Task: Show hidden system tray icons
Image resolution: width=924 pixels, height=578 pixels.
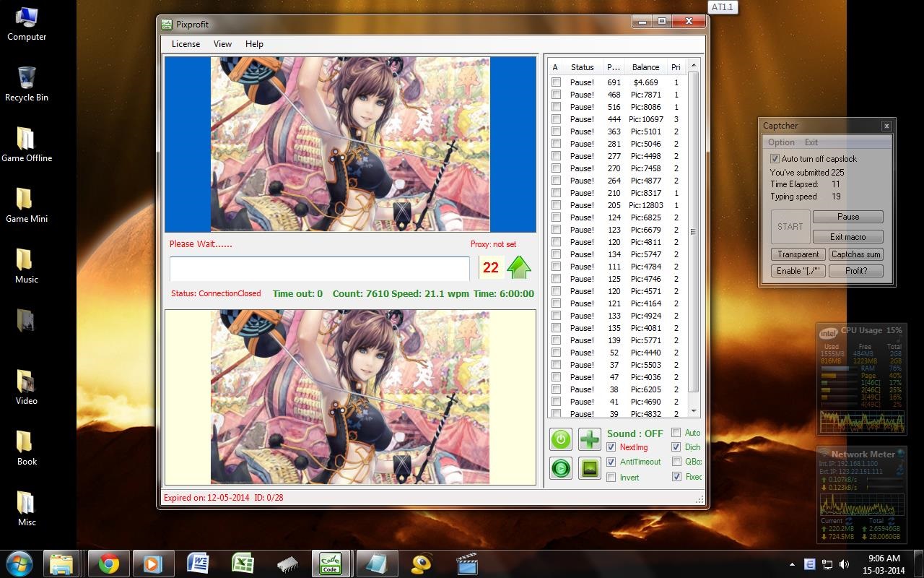Action: 793,564
